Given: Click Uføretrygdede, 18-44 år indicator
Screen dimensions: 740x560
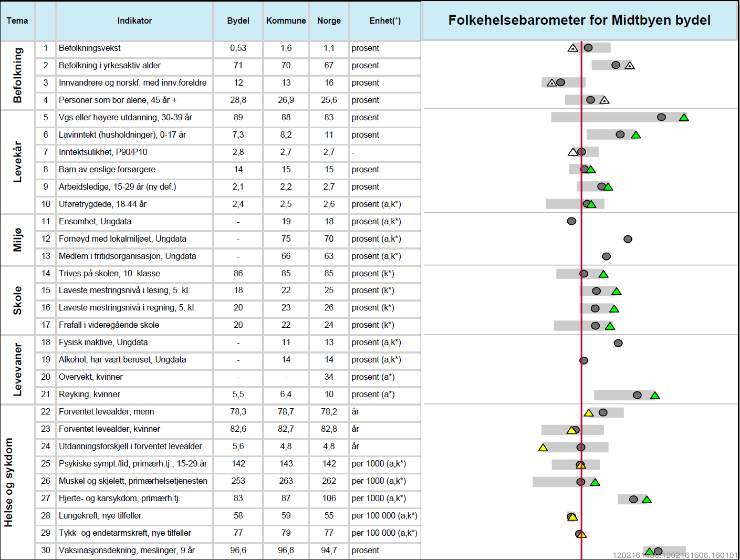Looking at the screenshot, I should 103,204.
